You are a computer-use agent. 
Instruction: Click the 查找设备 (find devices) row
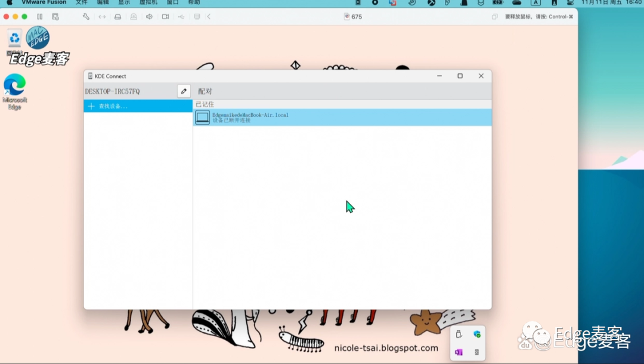(138, 106)
